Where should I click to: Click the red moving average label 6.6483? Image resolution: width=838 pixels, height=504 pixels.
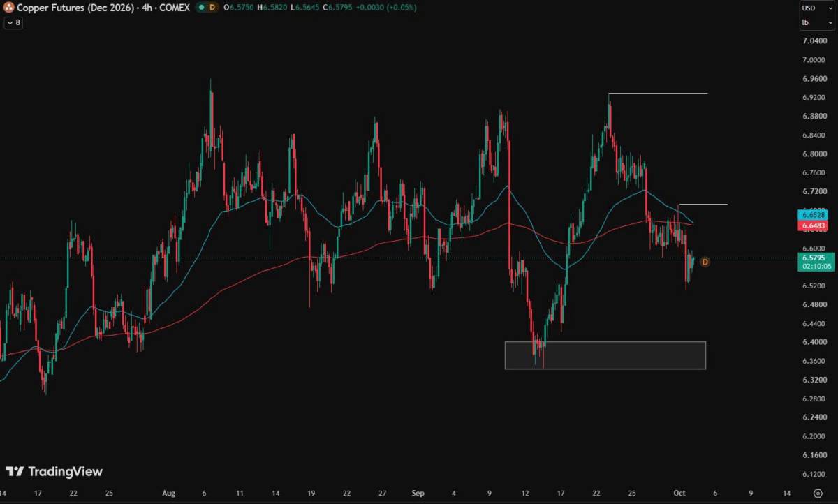click(x=811, y=225)
